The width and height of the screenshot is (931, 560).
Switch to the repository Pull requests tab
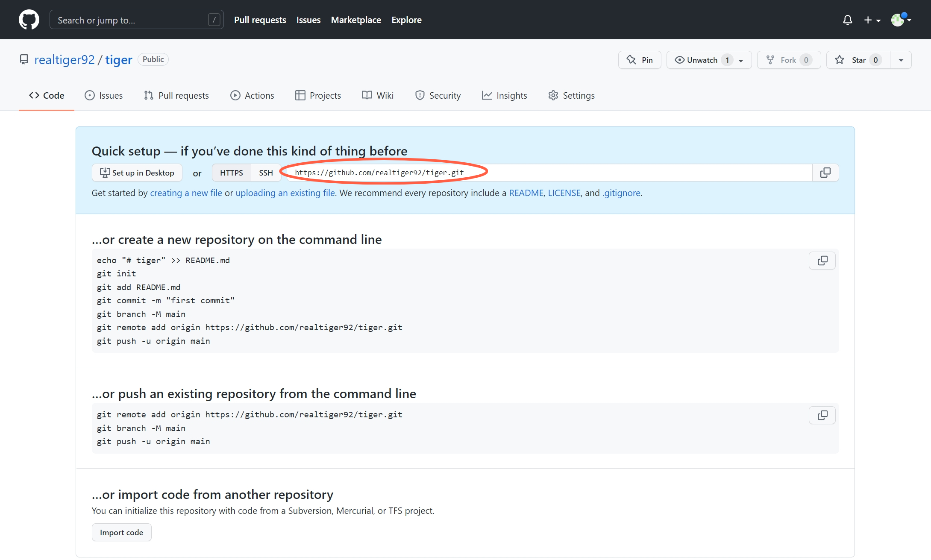pyautogui.click(x=176, y=95)
